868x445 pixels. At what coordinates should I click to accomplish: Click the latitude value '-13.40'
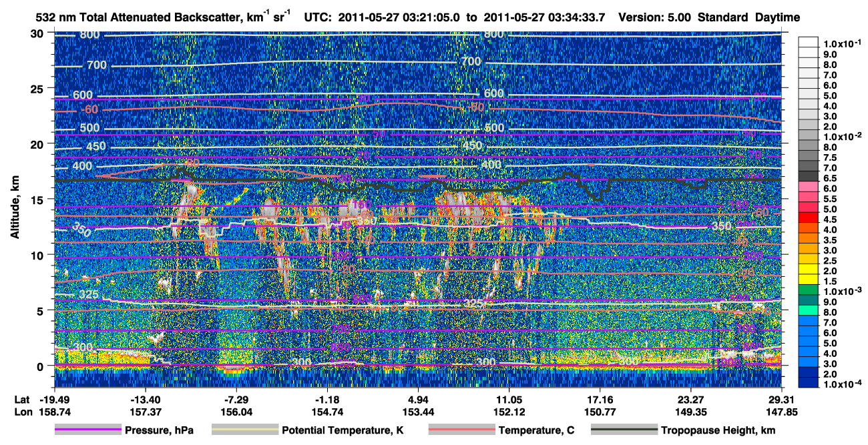[x=145, y=400]
